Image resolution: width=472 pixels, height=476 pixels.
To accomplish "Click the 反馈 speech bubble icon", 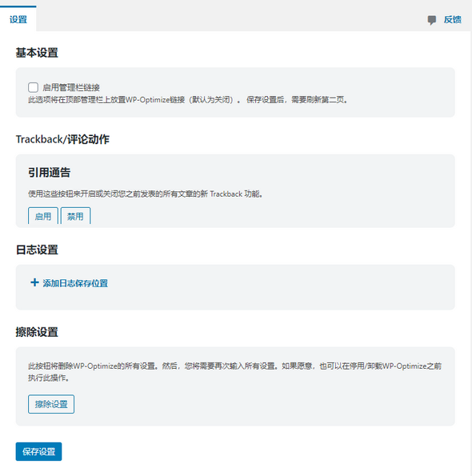I will point(432,20).
